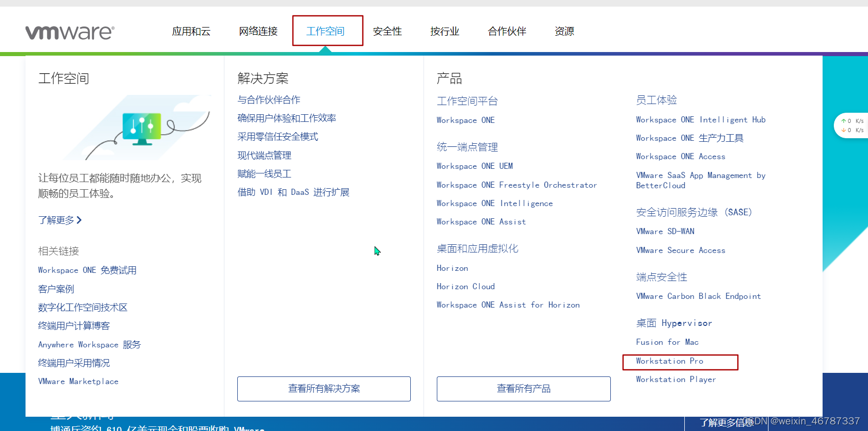This screenshot has height=431, width=868.
Task: Open the 资源 menu
Action: [564, 31]
